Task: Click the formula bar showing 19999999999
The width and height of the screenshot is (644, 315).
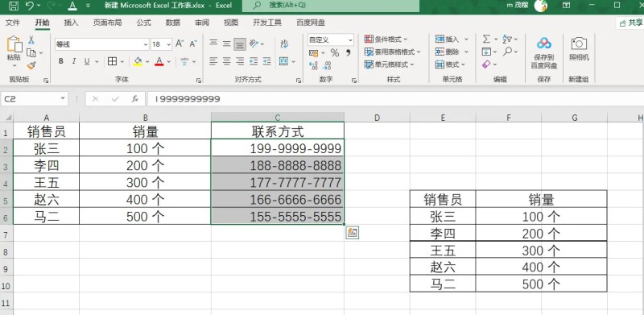Action: pyautogui.click(x=395, y=99)
